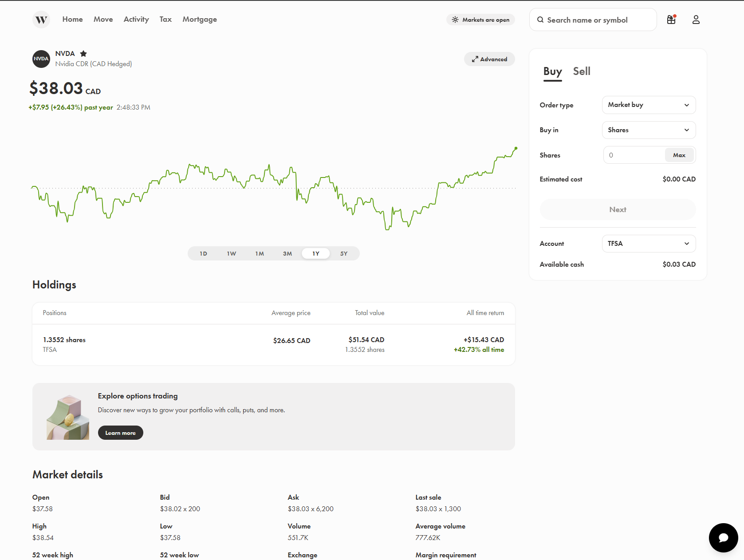
Task: Open the Mortgage page
Action: click(200, 19)
